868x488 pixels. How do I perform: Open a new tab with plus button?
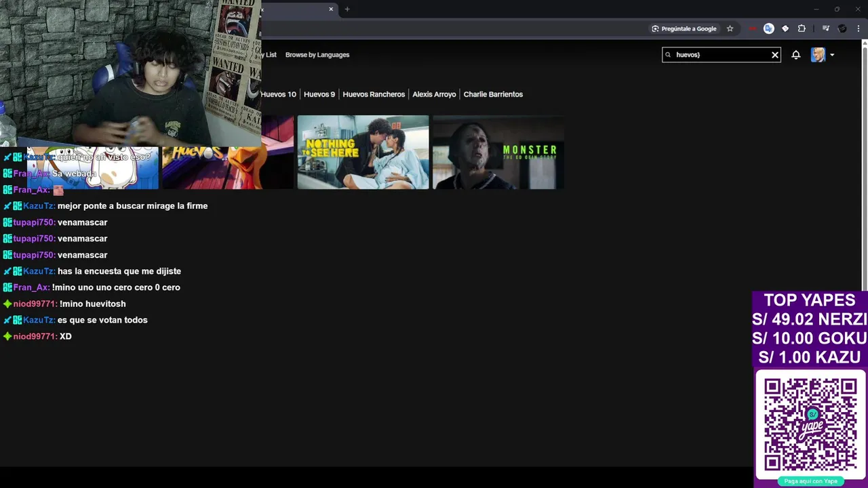coord(347,9)
